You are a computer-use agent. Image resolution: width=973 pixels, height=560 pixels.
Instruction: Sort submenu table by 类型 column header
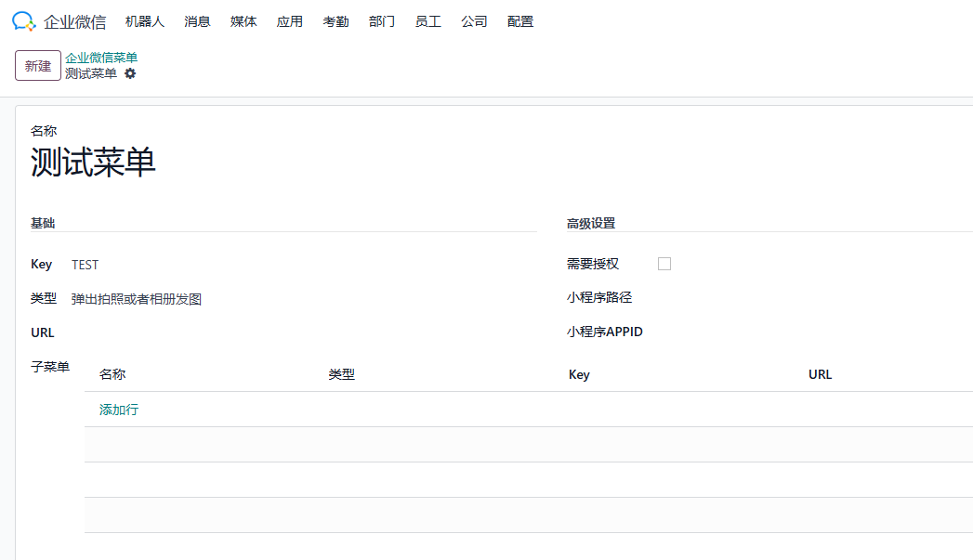click(x=341, y=374)
